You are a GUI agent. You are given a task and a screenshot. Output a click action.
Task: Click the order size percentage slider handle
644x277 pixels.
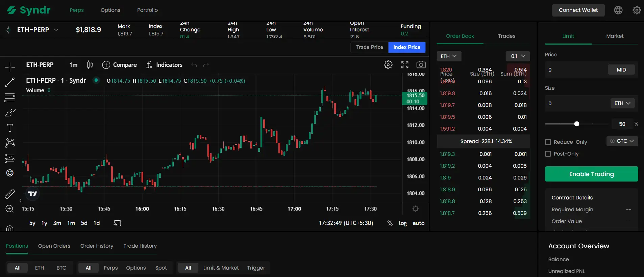577,124
